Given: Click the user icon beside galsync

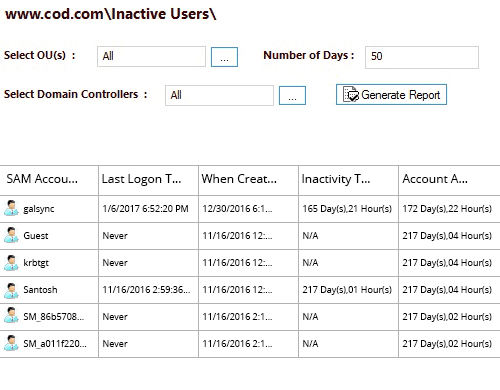Looking at the screenshot, I should [11, 208].
